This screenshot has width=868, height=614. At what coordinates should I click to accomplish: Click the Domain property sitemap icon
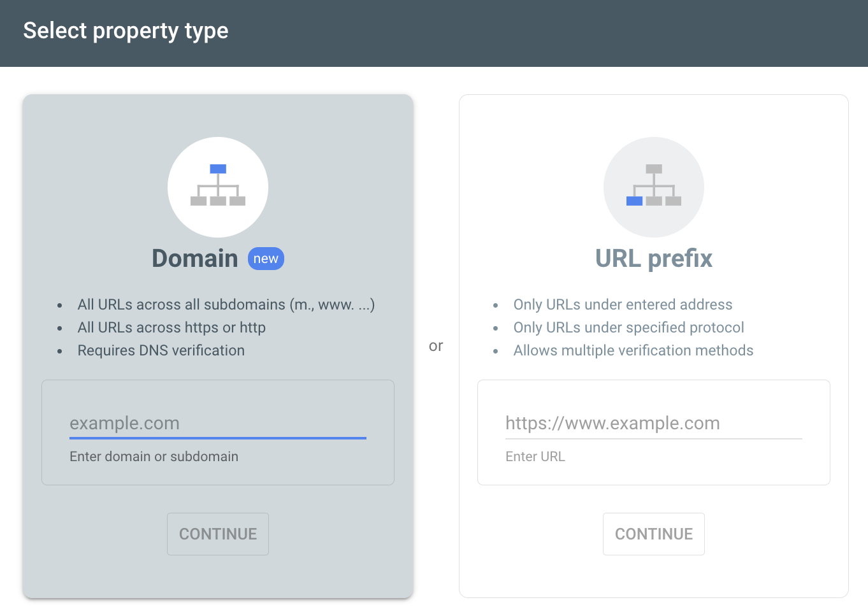pos(218,187)
